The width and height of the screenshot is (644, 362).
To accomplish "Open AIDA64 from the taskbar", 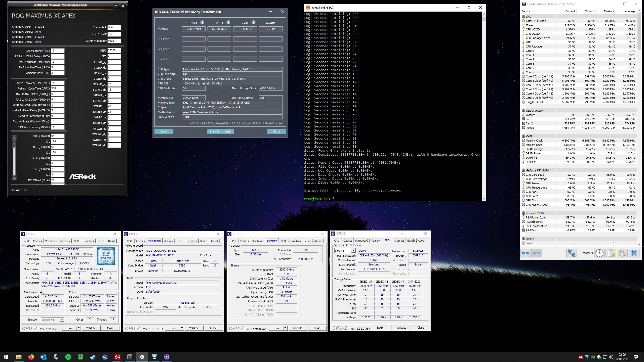I will point(117,357).
